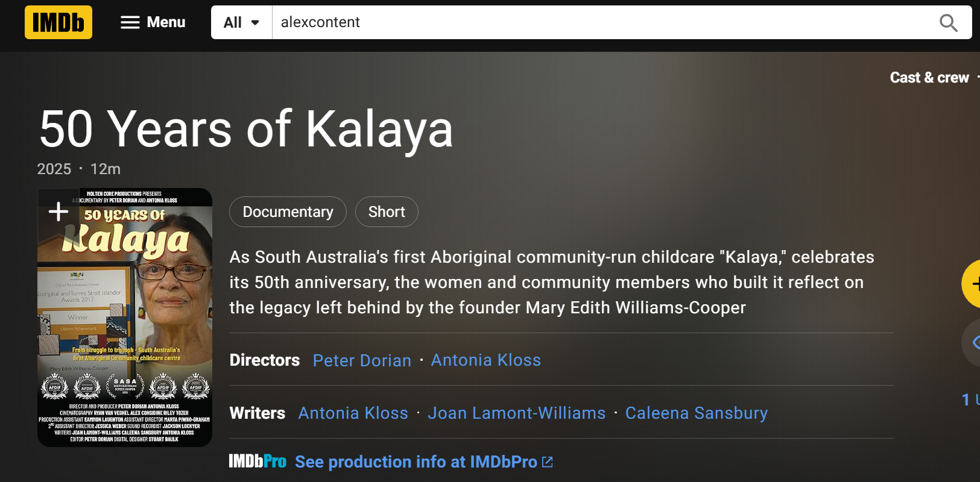Click See production info at IMDbPro
980x482 pixels.
tap(416, 462)
